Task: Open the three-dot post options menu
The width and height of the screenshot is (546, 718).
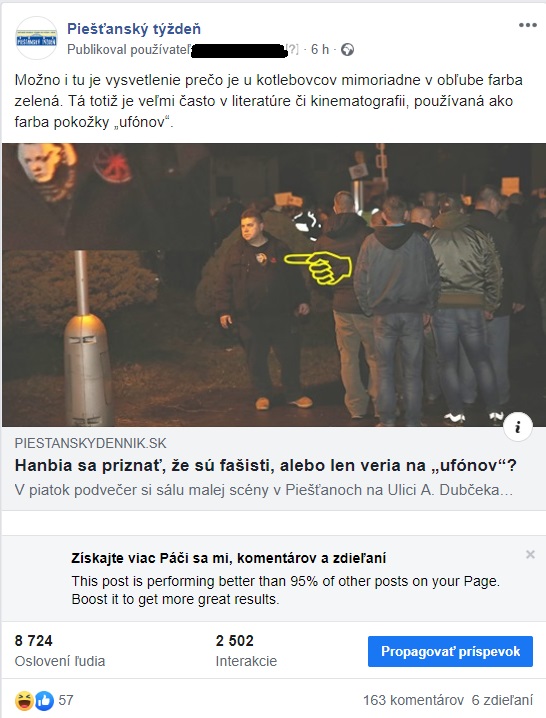Action: click(x=527, y=26)
